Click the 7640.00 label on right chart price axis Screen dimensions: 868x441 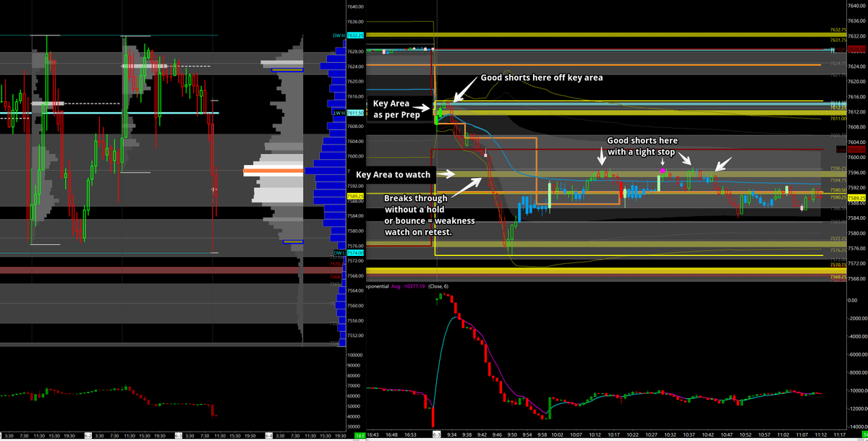coord(858,7)
